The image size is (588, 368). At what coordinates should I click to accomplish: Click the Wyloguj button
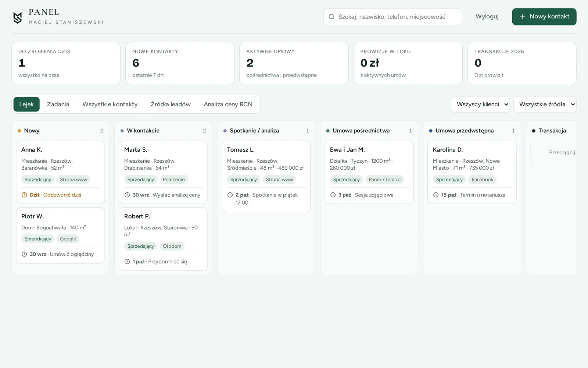(x=487, y=17)
